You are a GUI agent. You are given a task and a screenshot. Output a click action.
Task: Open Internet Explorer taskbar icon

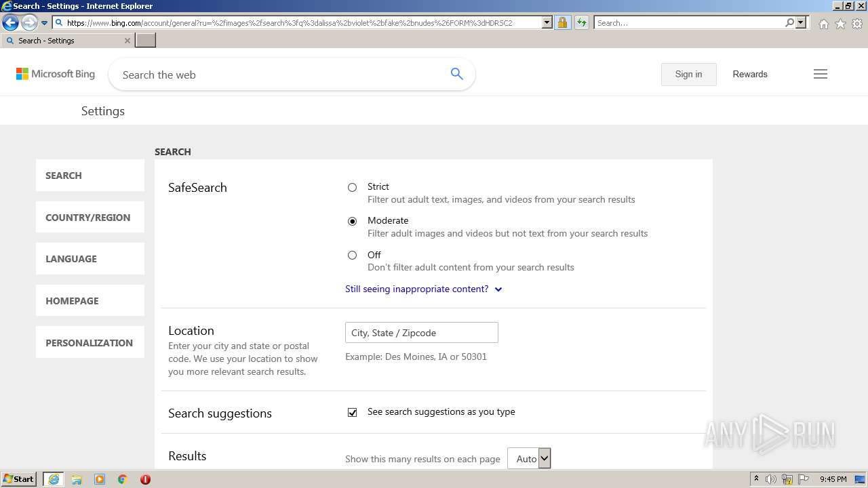[x=54, y=479]
